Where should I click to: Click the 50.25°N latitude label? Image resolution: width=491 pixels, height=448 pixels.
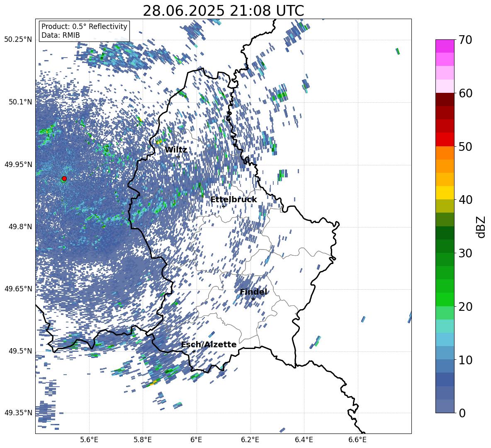point(18,40)
